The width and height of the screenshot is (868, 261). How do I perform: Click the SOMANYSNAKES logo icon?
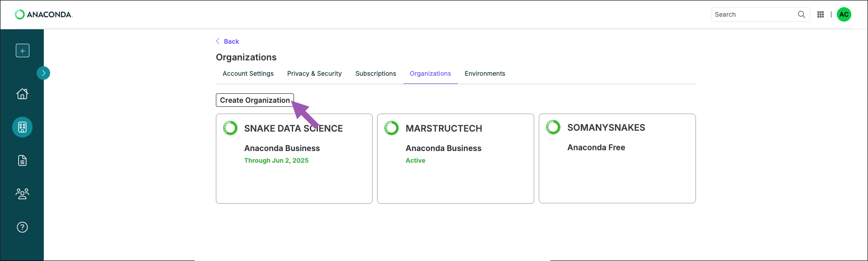553,127
